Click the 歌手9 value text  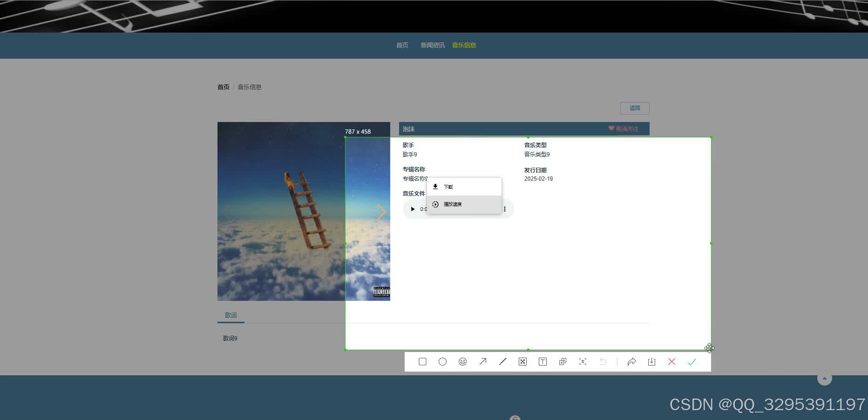410,155
